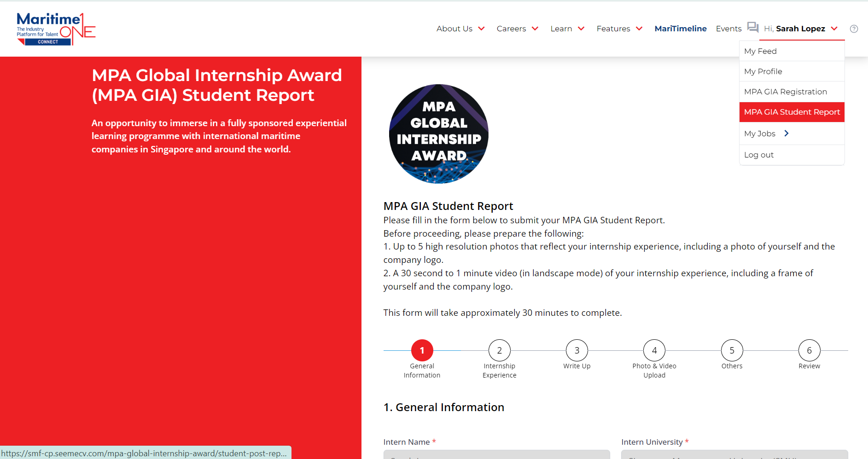Go to step 5 Others
868x459 pixels.
[732, 350]
